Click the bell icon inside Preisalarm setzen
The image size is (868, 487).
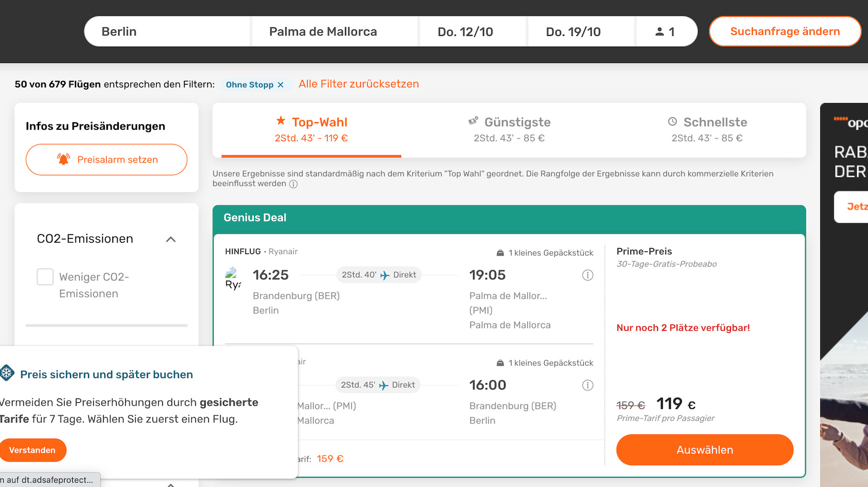63,159
